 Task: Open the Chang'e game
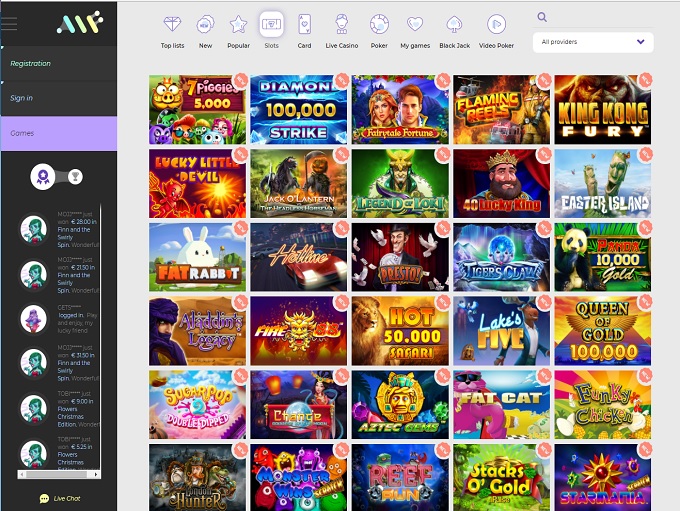298,405
